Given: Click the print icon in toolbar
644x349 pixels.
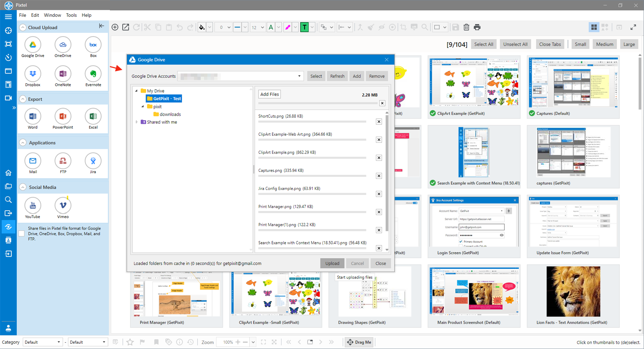Looking at the screenshot, I should click(x=477, y=27).
